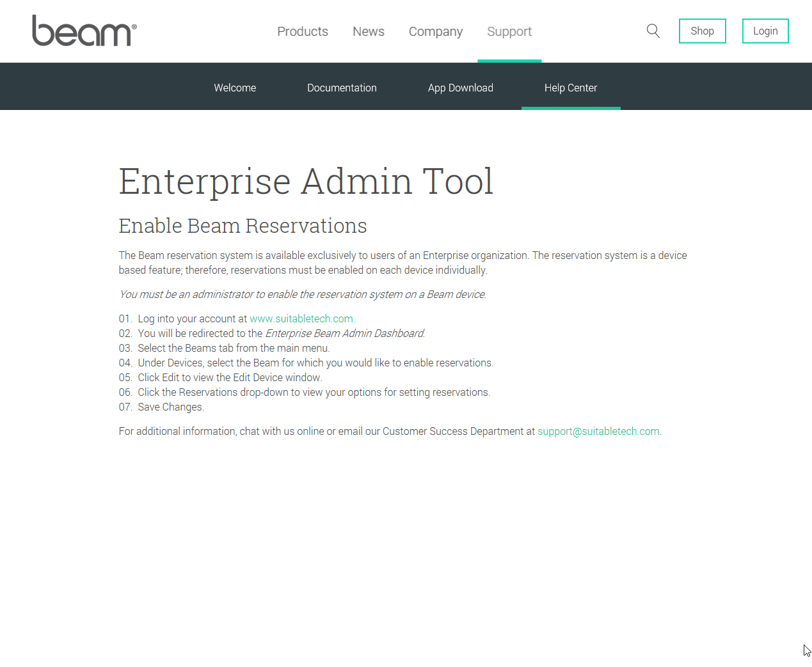
Task: Go to the News section
Action: [369, 31]
